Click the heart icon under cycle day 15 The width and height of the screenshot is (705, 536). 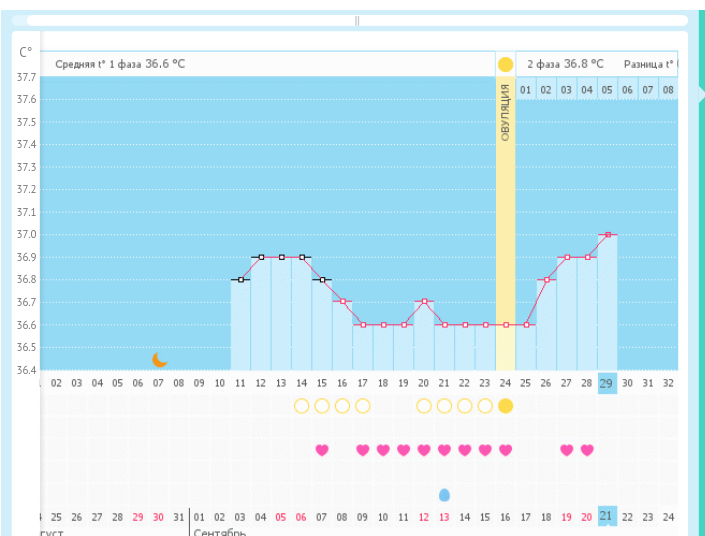point(322,450)
